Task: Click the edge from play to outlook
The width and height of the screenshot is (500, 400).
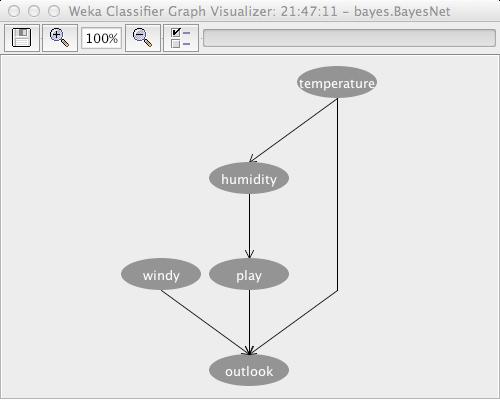Action: pyautogui.click(x=249, y=322)
